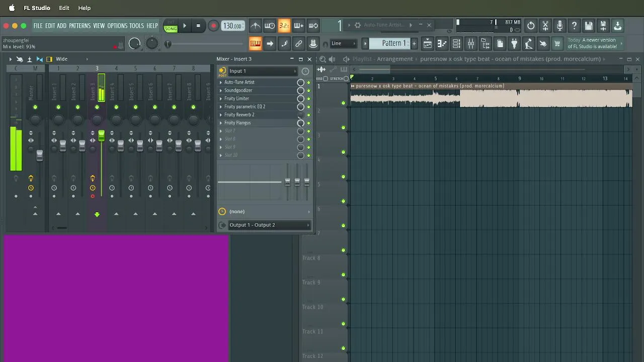This screenshot has width=644, height=362.
Task: Toggle the recording countdown icon
Action: (x=284, y=26)
